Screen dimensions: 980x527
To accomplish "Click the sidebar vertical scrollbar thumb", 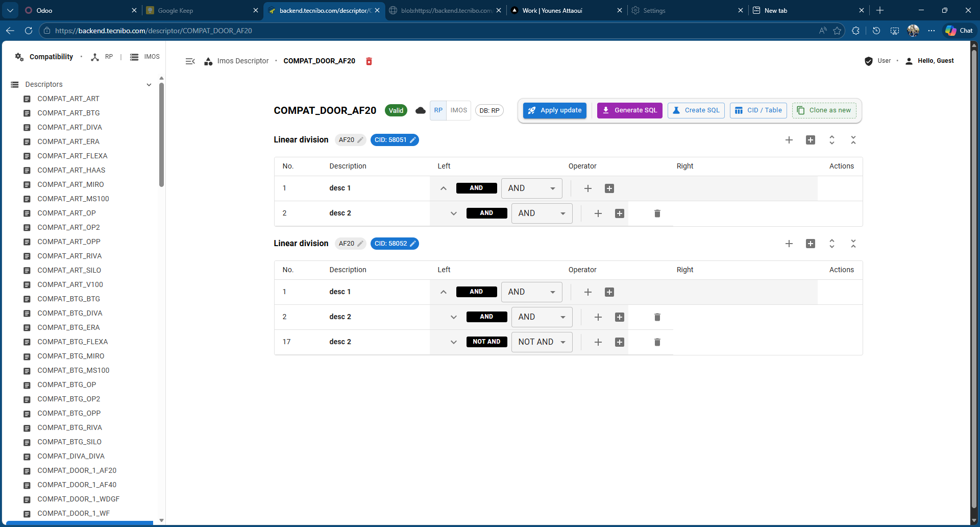I will (x=161, y=135).
